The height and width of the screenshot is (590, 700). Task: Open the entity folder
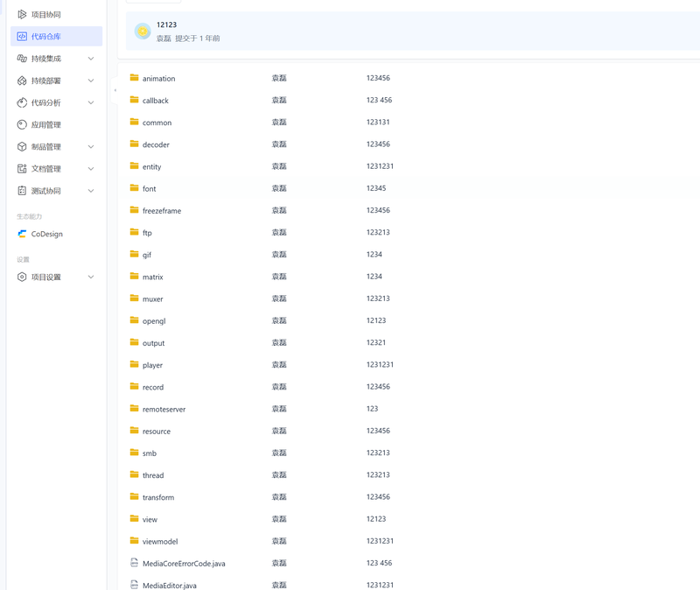(151, 166)
